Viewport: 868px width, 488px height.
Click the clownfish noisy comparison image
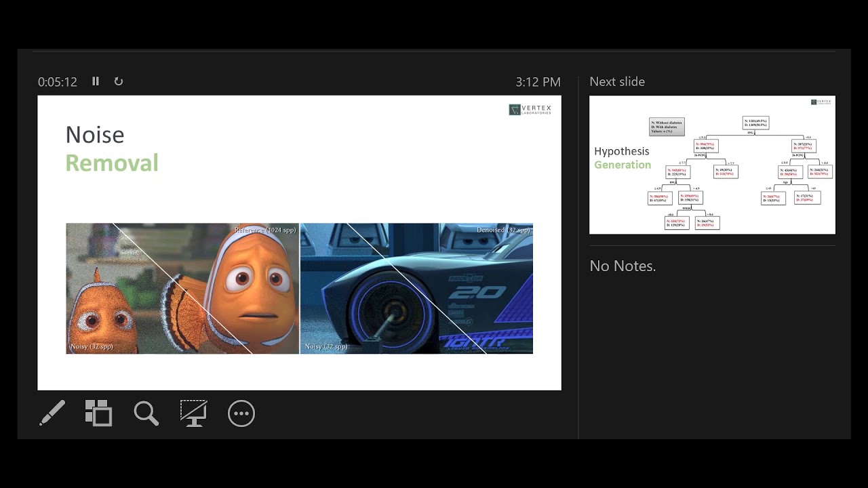point(182,288)
